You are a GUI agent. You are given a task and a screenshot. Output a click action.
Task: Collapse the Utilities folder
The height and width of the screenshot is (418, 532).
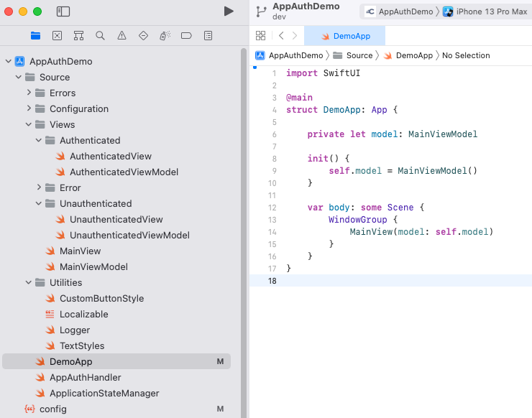[29, 282]
